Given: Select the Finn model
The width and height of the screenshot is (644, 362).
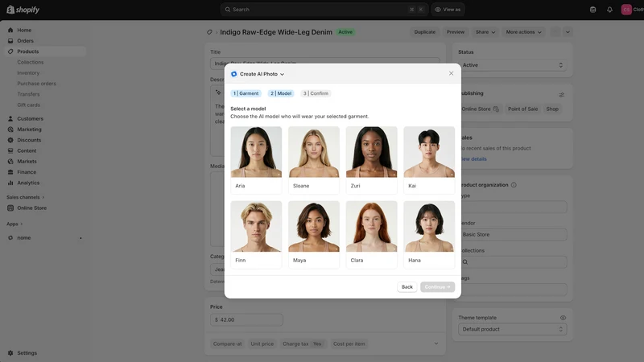Looking at the screenshot, I should 256,235.
